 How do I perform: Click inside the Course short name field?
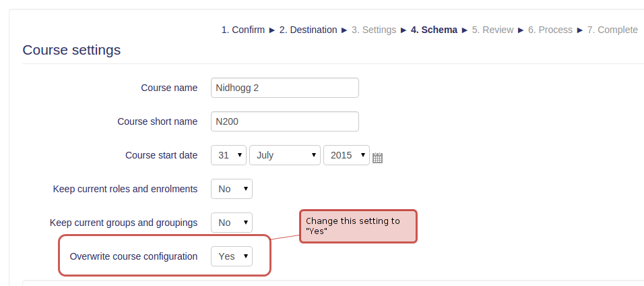coord(285,121)
